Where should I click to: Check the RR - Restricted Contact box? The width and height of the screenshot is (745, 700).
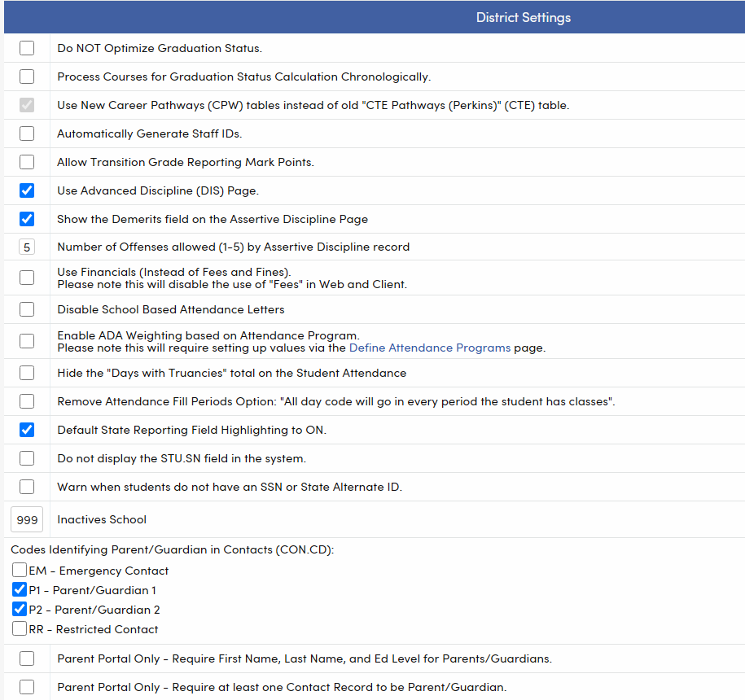(20, 628)
